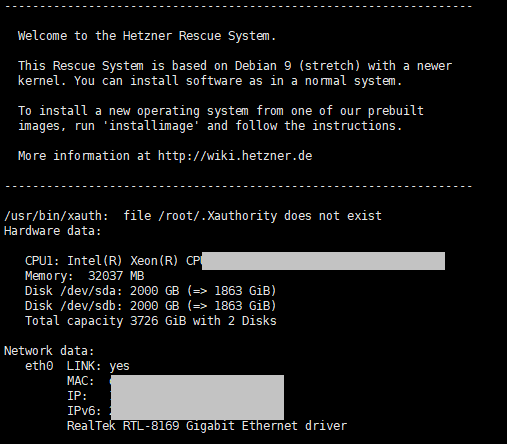Click the Network data heading
The height and width of the screenshot is (444, 507).
(49, 351)
